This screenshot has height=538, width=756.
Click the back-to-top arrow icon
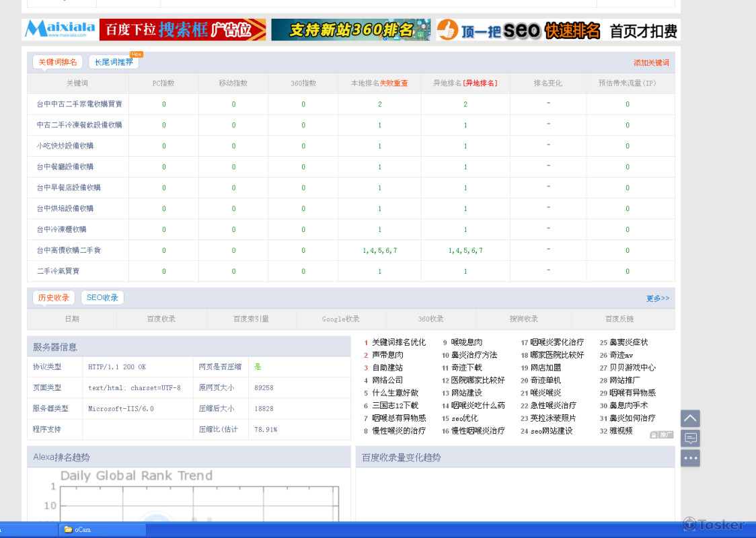[x=690, y=418]
